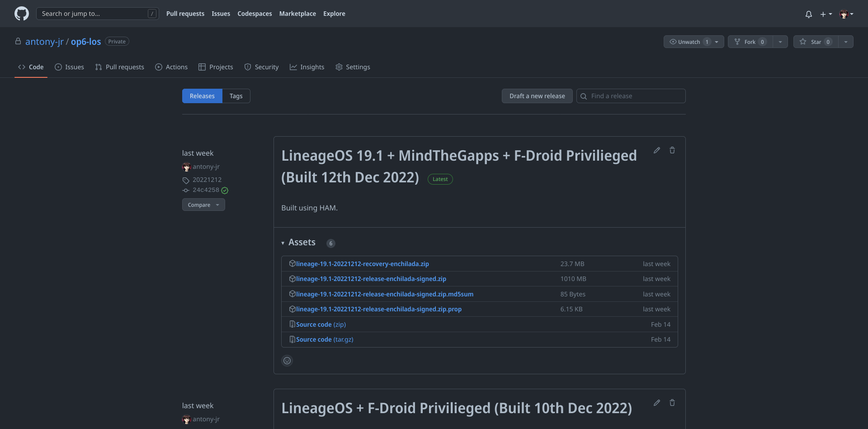Open the GitHub home logo
The image size is (868, 429).
22,14
